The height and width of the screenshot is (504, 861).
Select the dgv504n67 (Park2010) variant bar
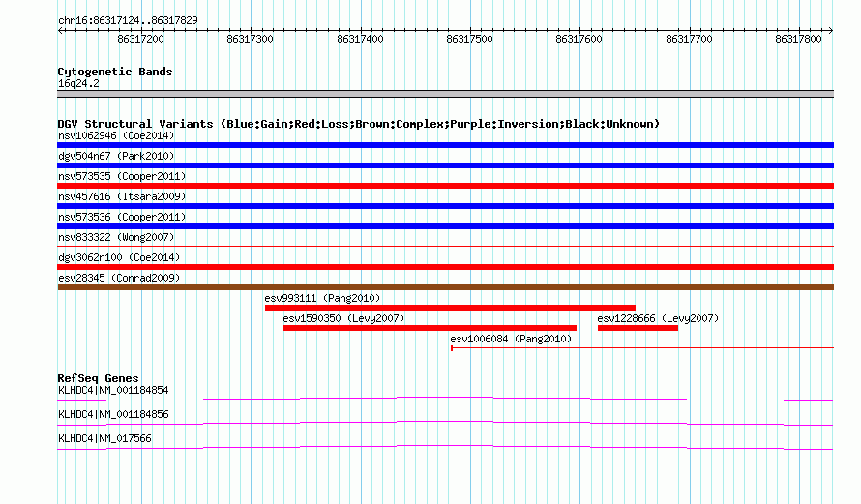(x=445, y=165)
